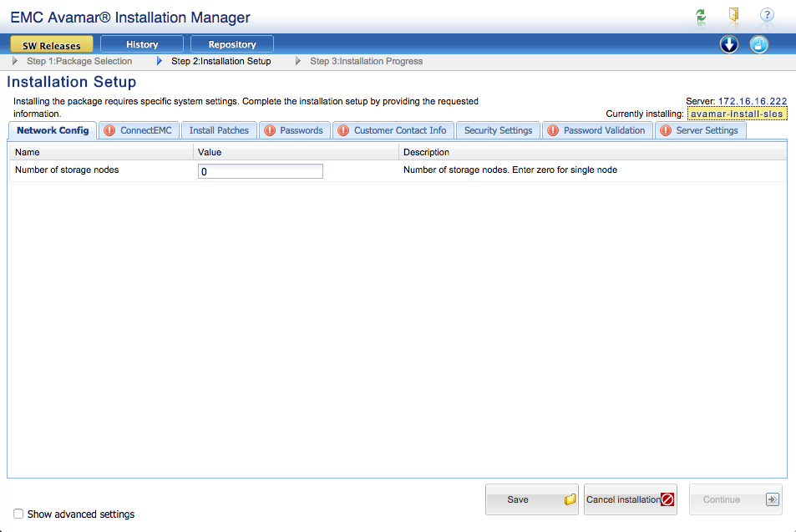The height and width of the screenshot is (532, 796).
Task: Go to the Security Settings tab
Action: point(498,130)
